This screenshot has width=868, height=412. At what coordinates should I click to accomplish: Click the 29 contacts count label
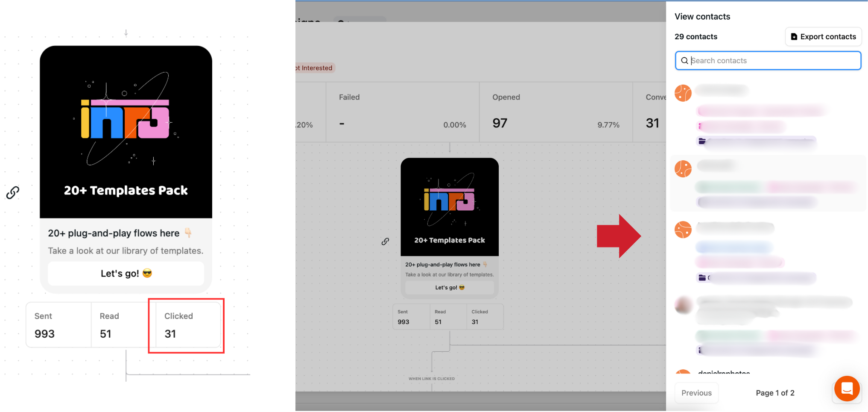pyautogui.click(x=696, y=37)
